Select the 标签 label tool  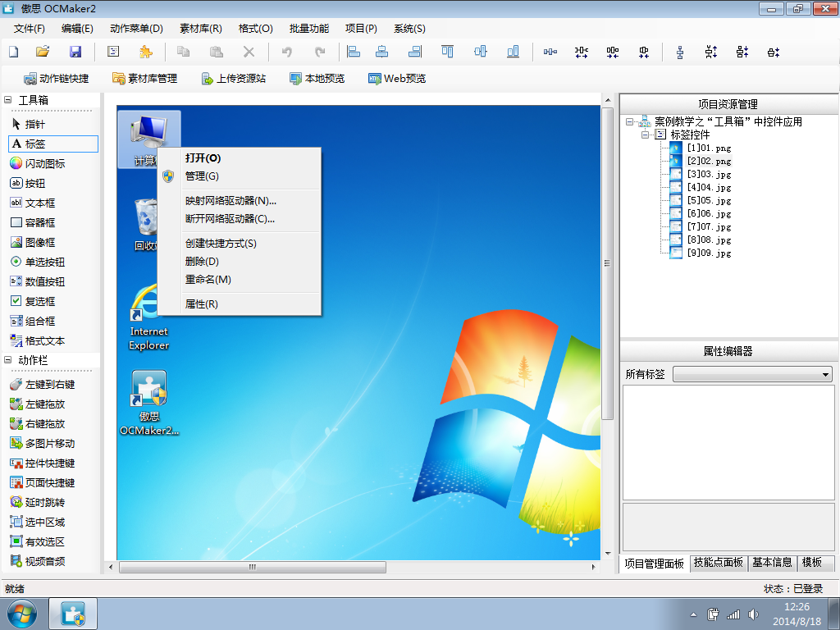[53, 144]
